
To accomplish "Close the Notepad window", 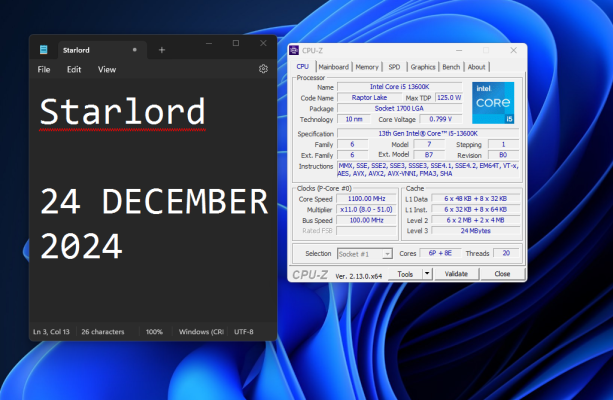I will tap(263, 43).
